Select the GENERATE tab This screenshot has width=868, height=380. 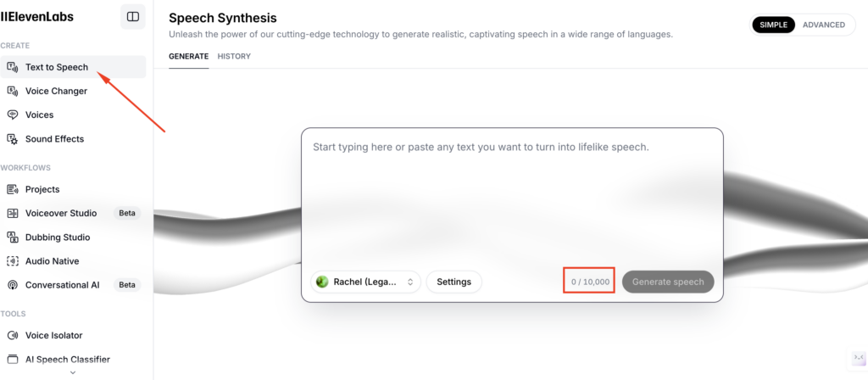click(188, 56)
